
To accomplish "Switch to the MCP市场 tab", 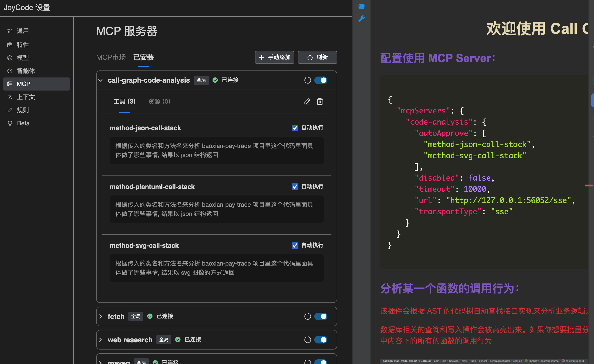I will pyautogui.click(x=111, y=57).
